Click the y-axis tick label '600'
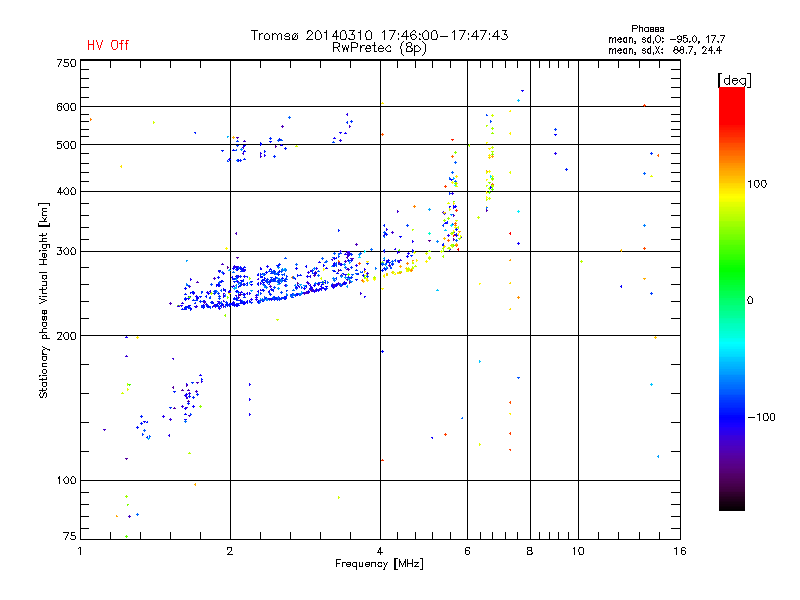 tap(66, 107)
